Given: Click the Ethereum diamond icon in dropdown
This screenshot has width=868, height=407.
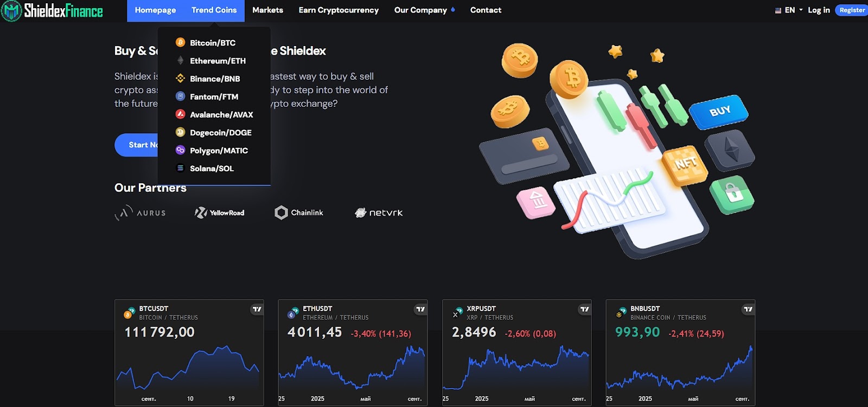Looking at the screenshot, I should (x=180, y=61).
